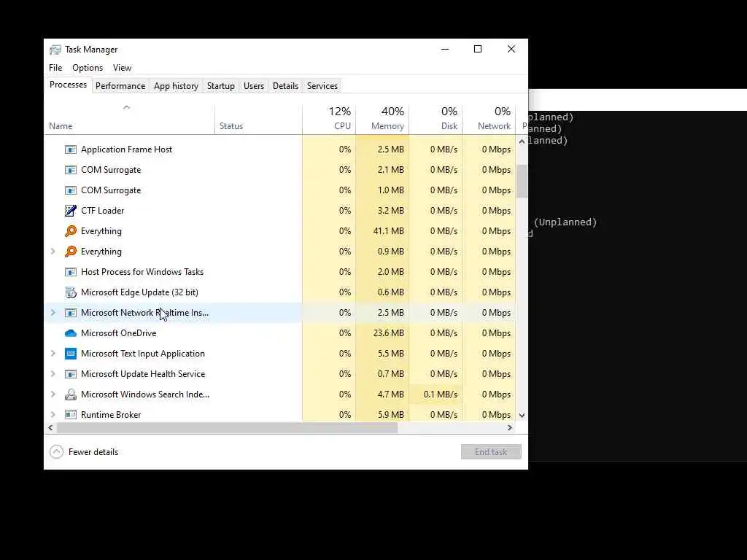
Task: Click the 5.9 MB memory value
Action: tap(391, 415)
